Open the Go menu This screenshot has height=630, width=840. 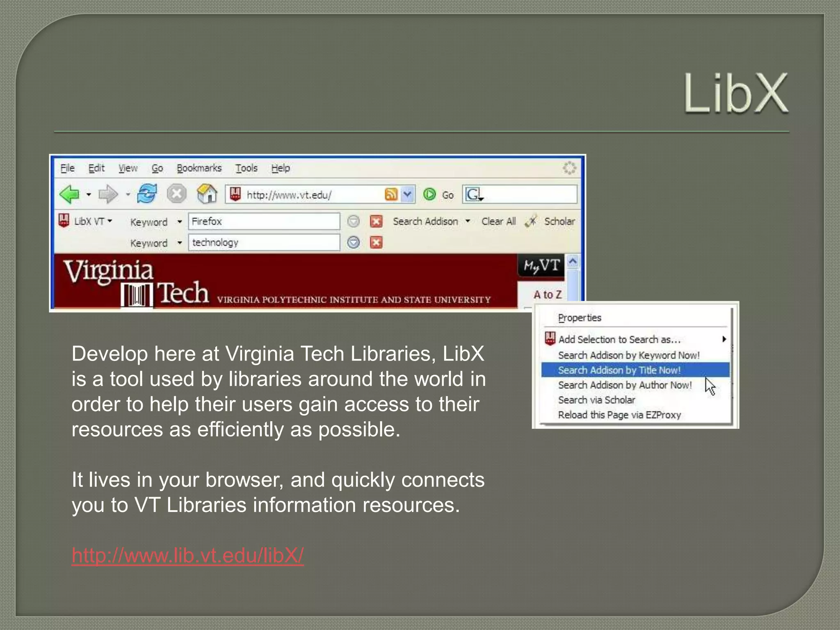[157, 168]
